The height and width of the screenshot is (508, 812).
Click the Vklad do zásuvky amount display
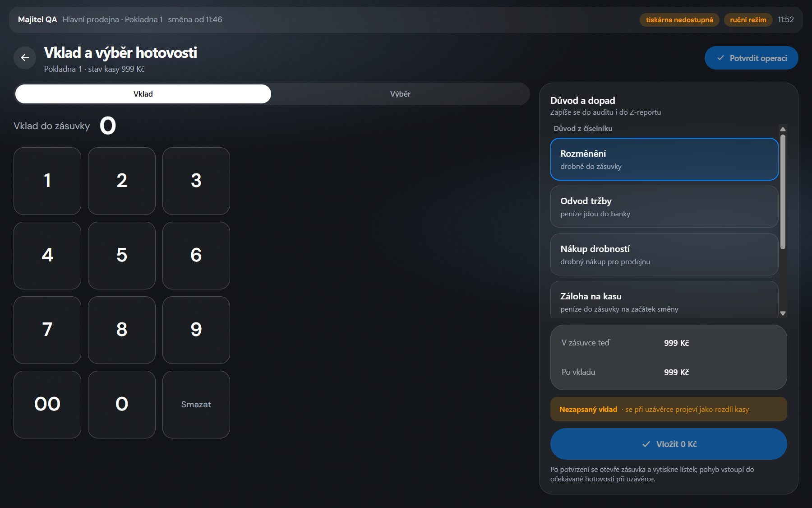108,126
